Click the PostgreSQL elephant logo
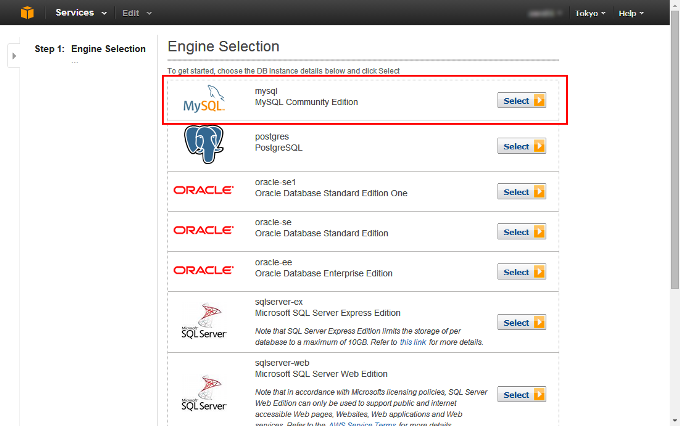 pos(204,144)
